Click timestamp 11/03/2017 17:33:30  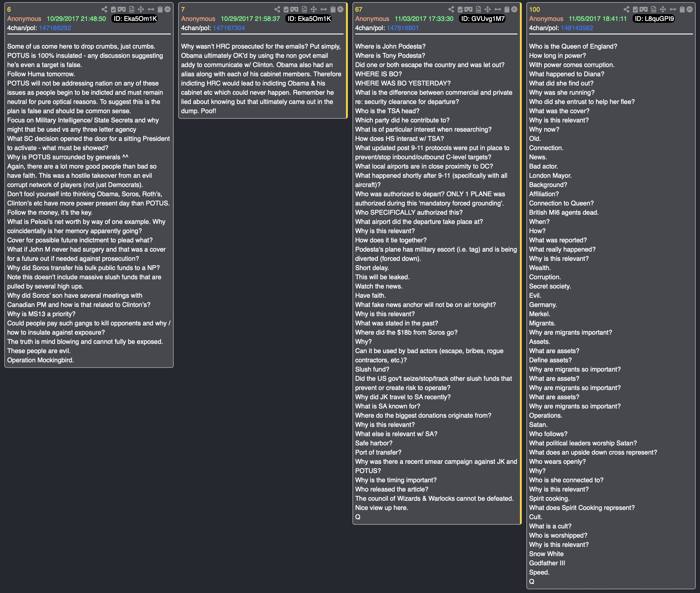click(424, 19)
